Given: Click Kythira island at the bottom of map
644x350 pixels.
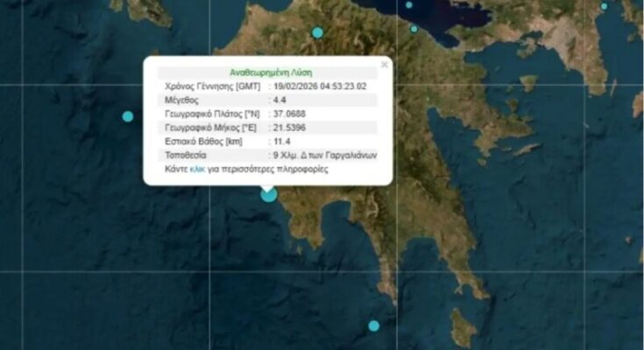Looking at the screenshot, I should coord(463,328).
